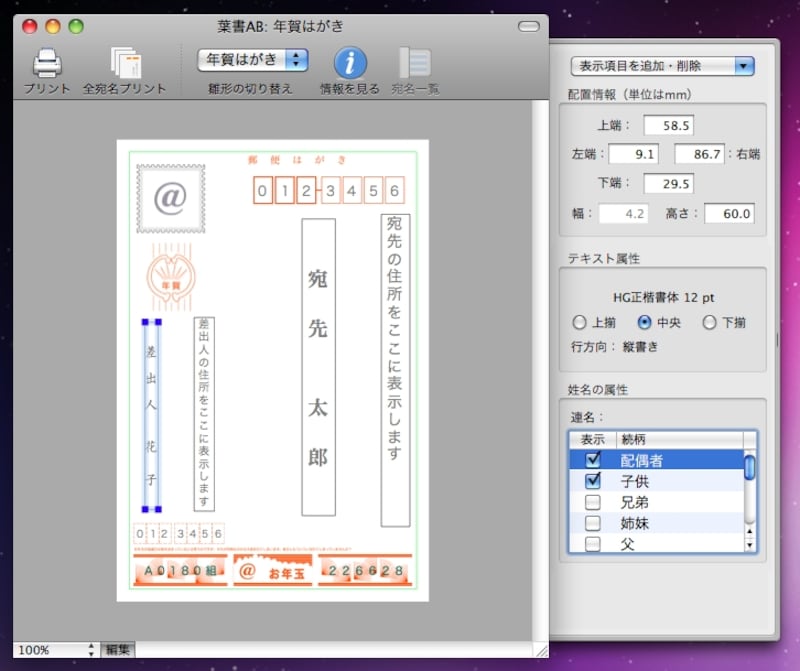The image size is (800, 671).
Task: Toggle the 子供 checkbox
Action: (x=592, y=481)
